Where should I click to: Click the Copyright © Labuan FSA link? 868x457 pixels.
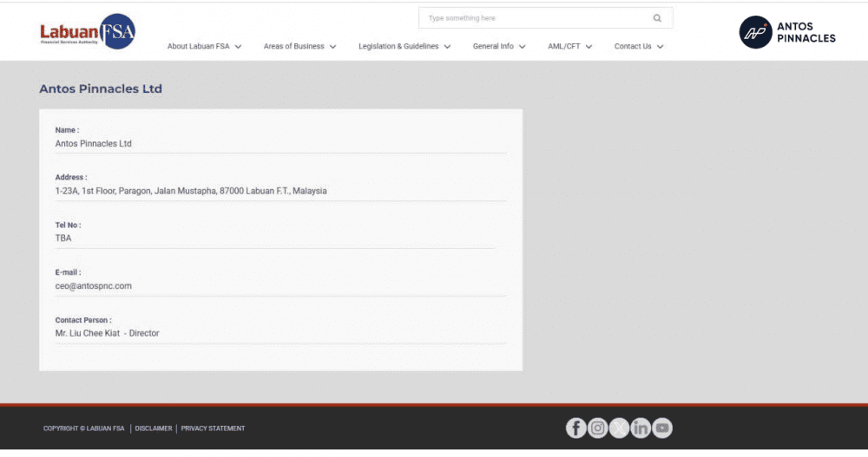point(84,428)
